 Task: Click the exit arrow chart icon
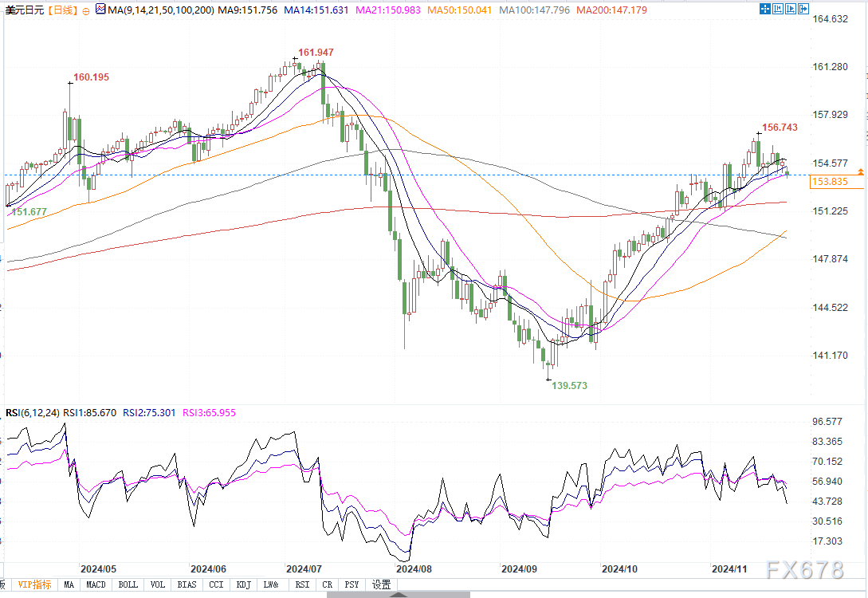tap(803, 8)
